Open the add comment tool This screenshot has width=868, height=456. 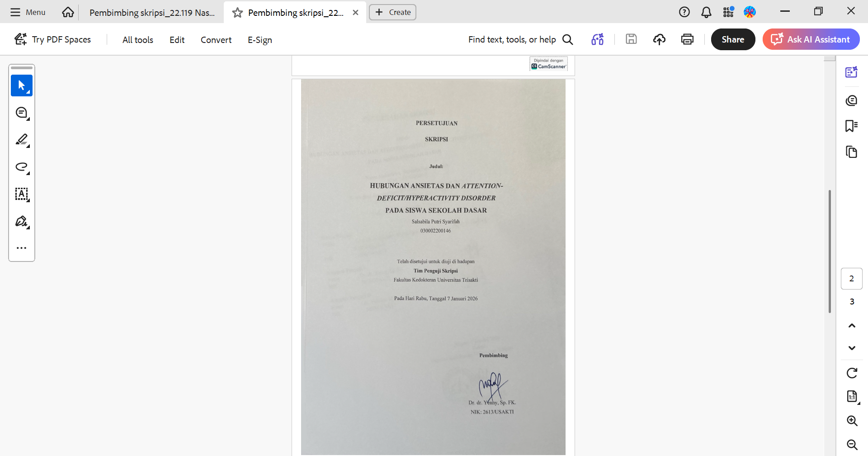(x=22, y=113)
